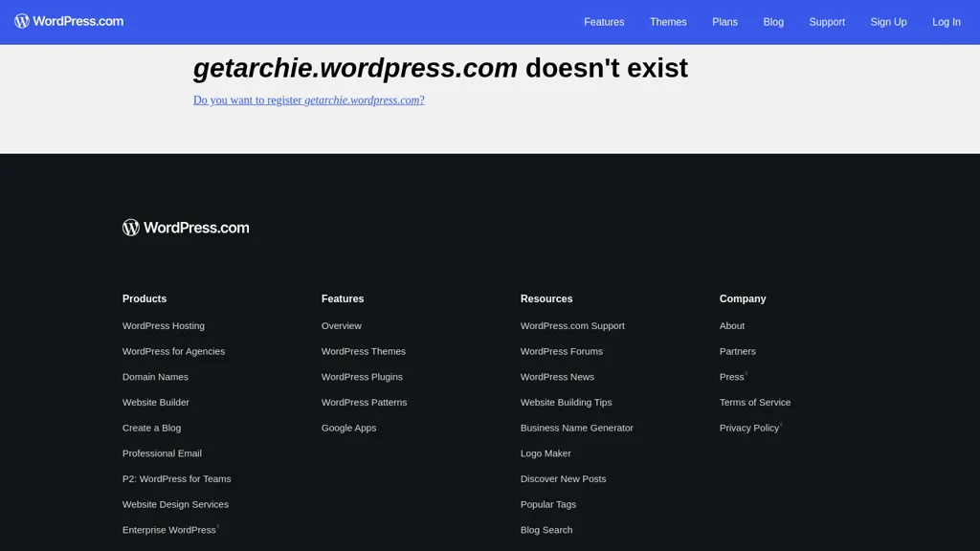This screenshot has width=980, height=551.
Task: Register getarchie.wordpress.com via the link
Action: (308, 100)
